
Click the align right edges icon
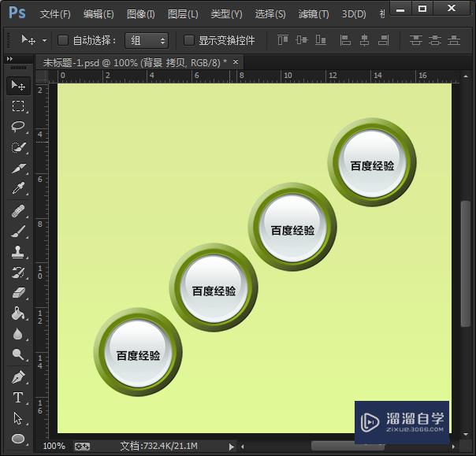click(x=384, y=39)
